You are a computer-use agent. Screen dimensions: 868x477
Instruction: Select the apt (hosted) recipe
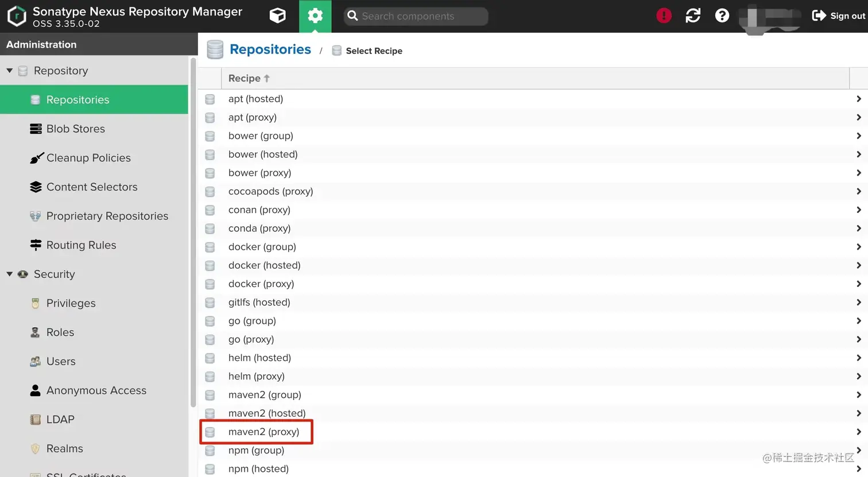point(533,99)
